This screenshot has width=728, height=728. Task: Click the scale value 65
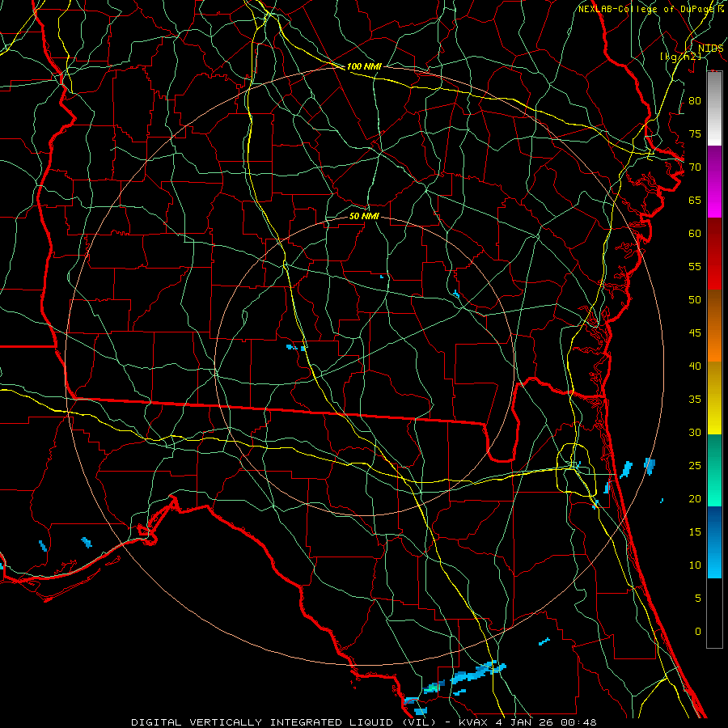click(695, 200)
